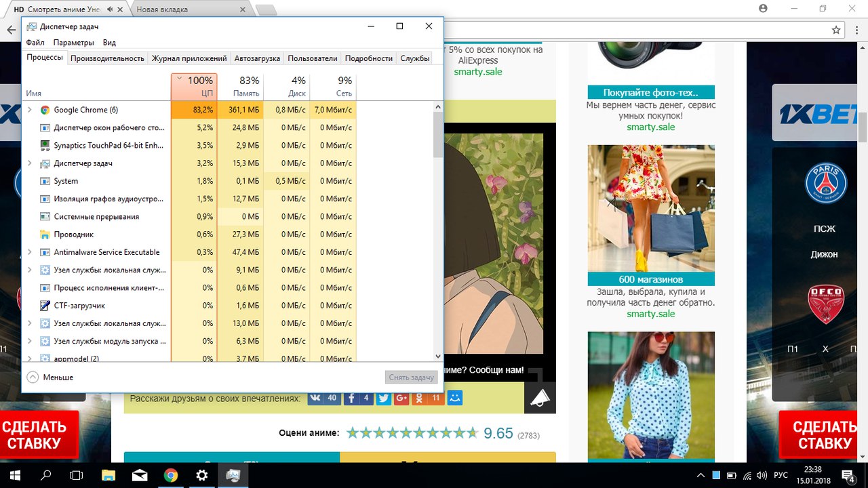This screenshot has height=488, width=868.
Task: Open File Explorer from the taskbar
Action: pyautogui.click(x=109, y=475)
